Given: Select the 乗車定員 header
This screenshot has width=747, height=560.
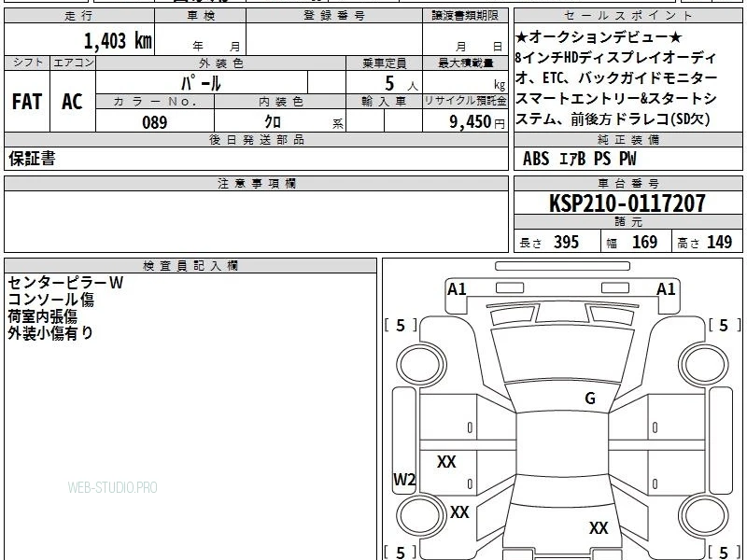Looking at the screenshot, I should 384,63.
